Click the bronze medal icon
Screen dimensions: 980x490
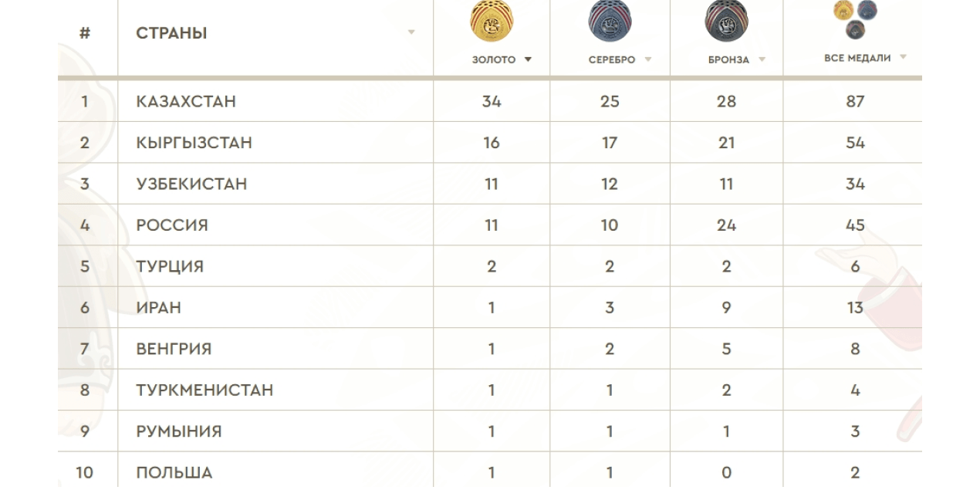coord(726,22)
